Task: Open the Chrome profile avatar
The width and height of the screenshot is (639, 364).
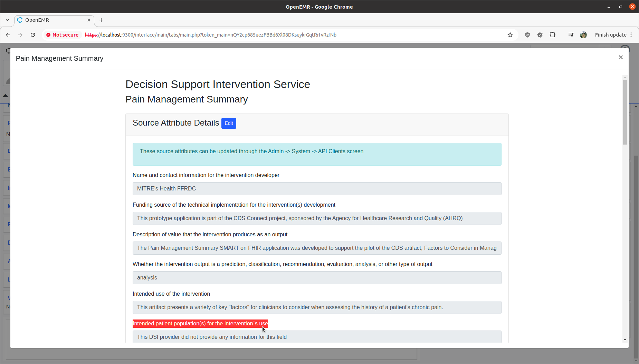Action: [583, 35]
